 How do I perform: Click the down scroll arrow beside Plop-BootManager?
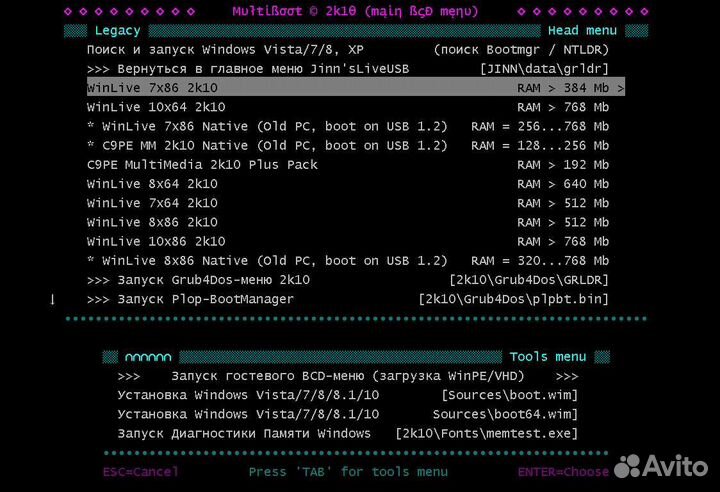point(52,300)
